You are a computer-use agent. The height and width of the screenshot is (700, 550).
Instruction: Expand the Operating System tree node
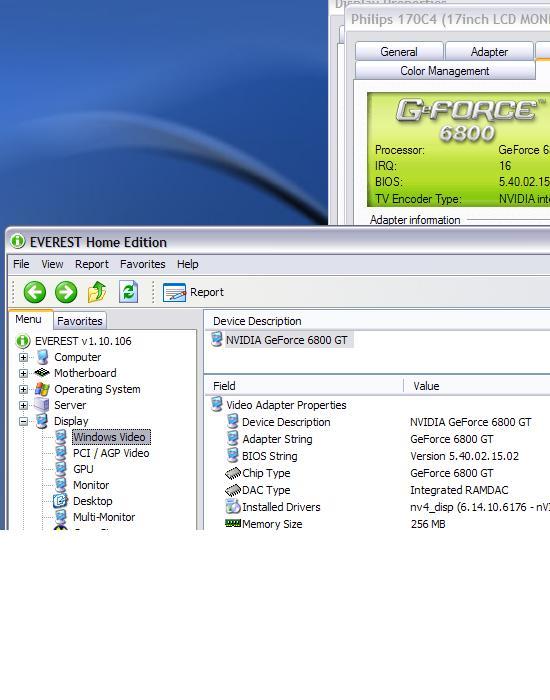pos(23,389)
